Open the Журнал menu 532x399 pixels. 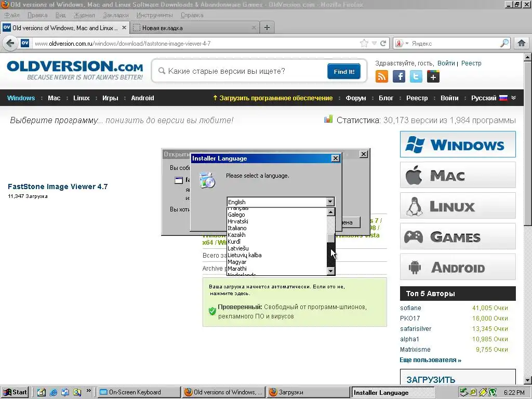coord(84,15)
